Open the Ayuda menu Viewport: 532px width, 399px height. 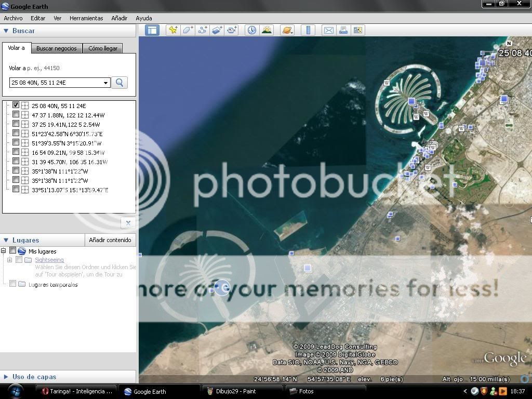[144, 18]
